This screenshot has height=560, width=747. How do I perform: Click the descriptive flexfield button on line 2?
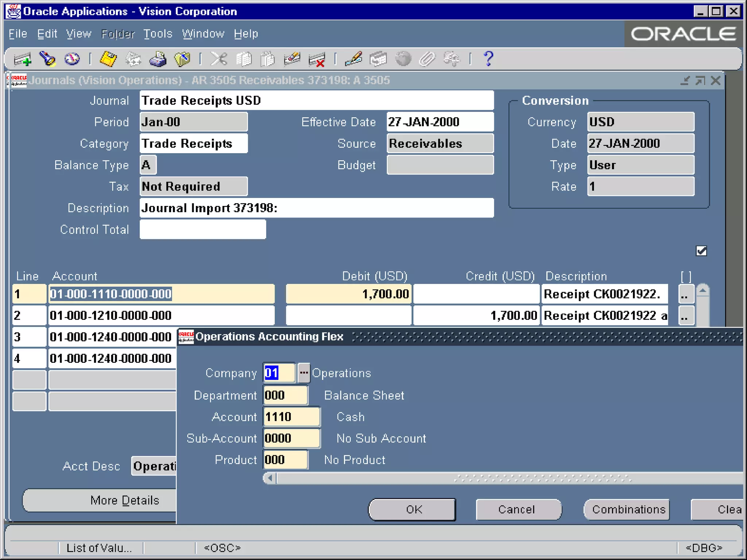(686, 316)
